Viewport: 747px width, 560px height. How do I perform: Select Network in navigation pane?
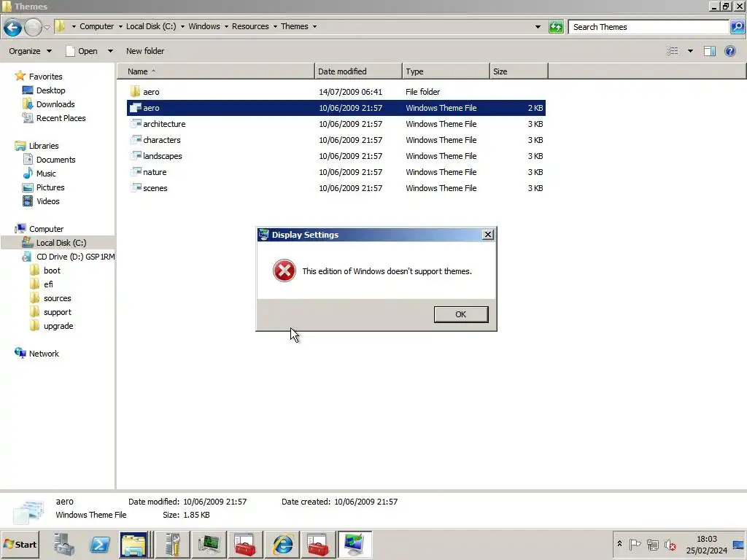[x=36, y=354]
